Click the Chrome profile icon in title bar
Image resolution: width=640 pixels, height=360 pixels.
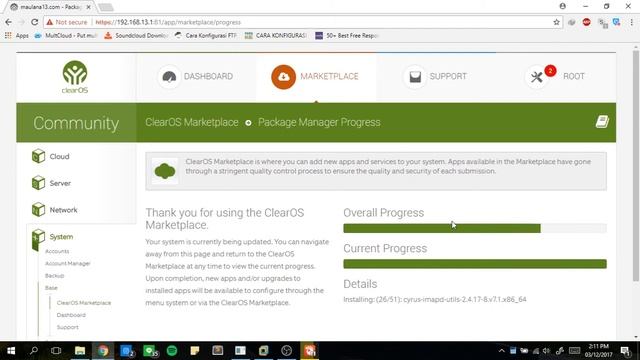(562, 6)
